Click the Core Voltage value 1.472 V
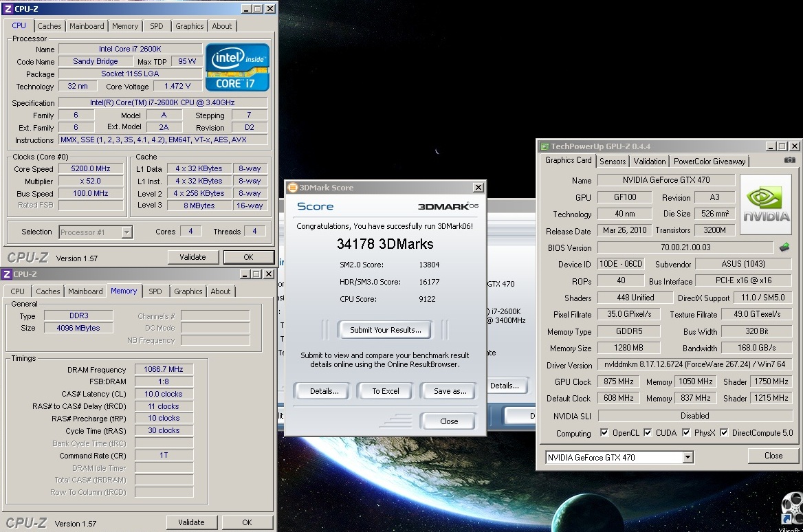The width and height of the screenshot is (803, 532). (177, 86)
